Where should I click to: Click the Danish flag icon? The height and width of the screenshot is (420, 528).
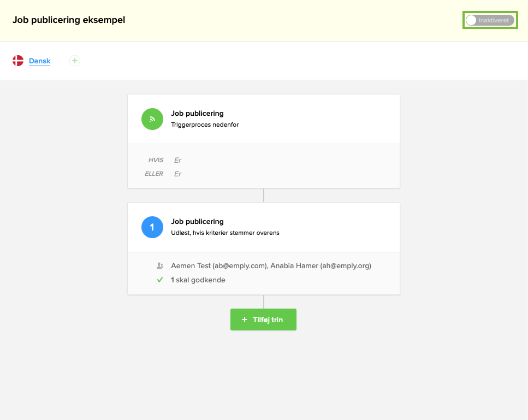pos(19,61)
